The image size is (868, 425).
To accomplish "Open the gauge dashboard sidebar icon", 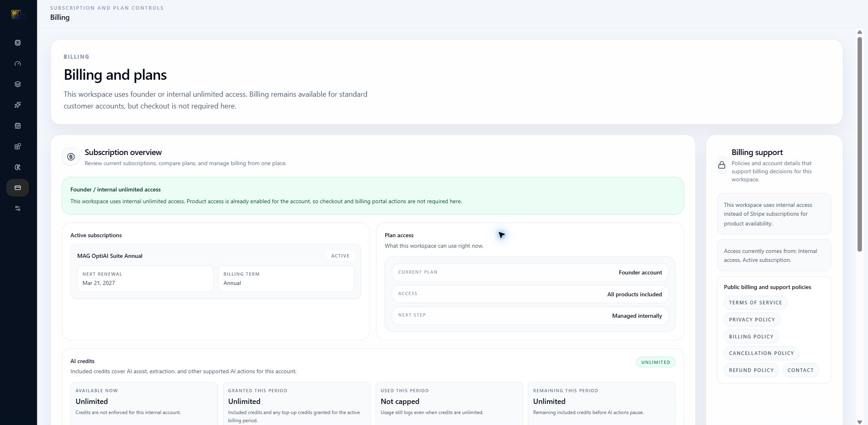I will (x=17, y=64).
